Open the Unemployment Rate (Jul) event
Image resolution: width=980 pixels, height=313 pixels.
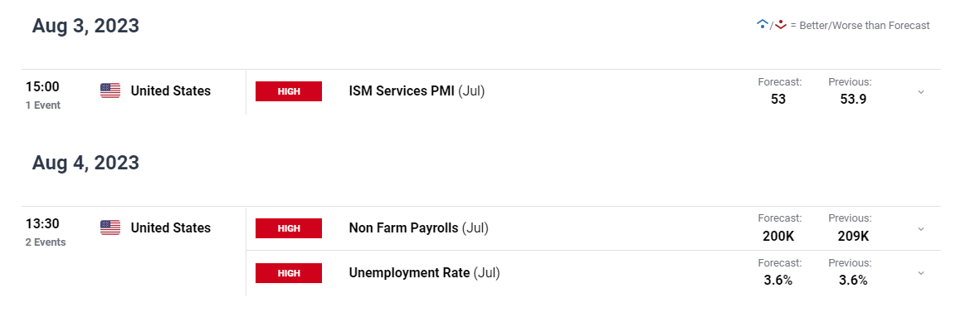pos(424,273)
